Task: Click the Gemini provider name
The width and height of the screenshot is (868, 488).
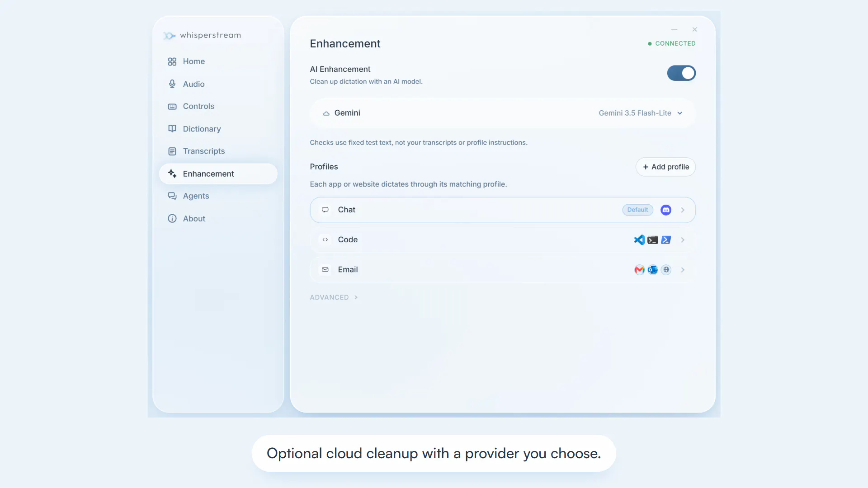Action: 347,113
